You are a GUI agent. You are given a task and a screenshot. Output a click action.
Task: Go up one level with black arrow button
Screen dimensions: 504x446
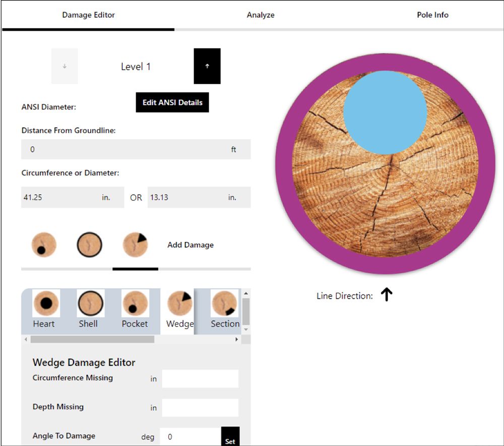pos(207,66)
